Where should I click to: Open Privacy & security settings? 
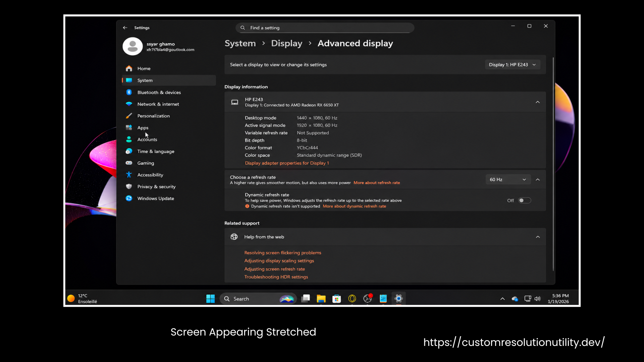point(169,187)
